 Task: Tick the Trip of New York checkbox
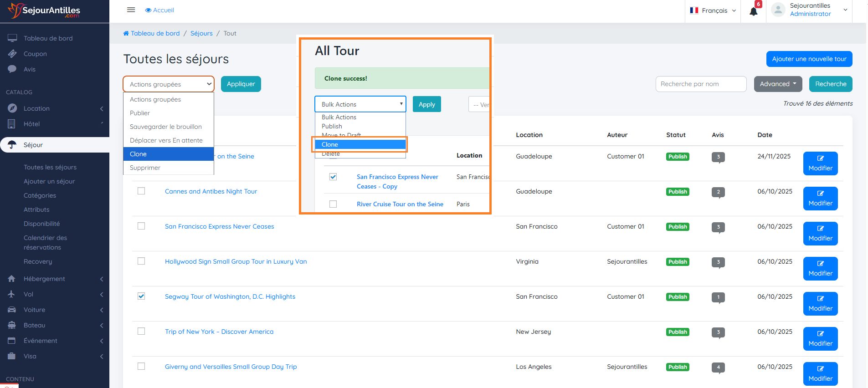point(141,332)
